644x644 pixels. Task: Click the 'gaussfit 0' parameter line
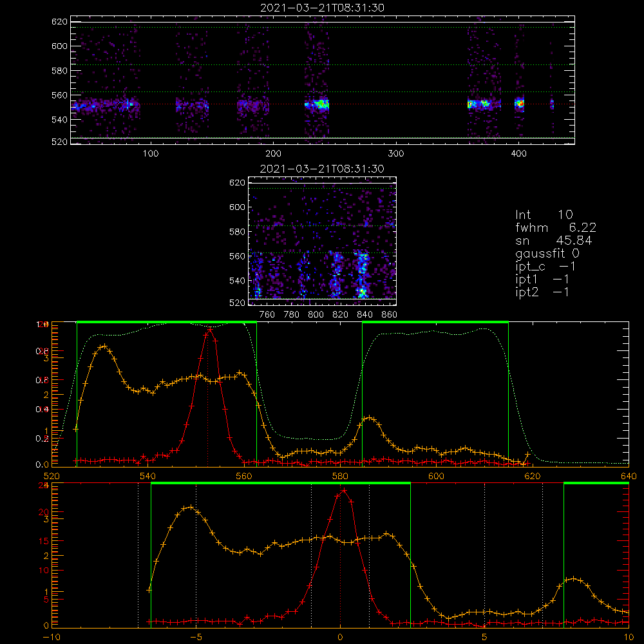pyautogui.click(x=547, y=254)
